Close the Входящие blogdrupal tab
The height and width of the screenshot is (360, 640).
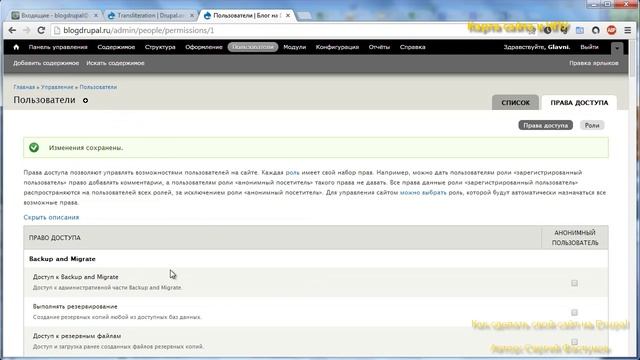click(x=96, y=16)
